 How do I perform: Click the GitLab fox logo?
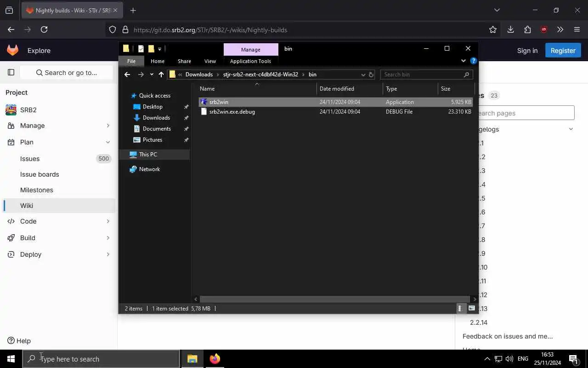point(12,50)
